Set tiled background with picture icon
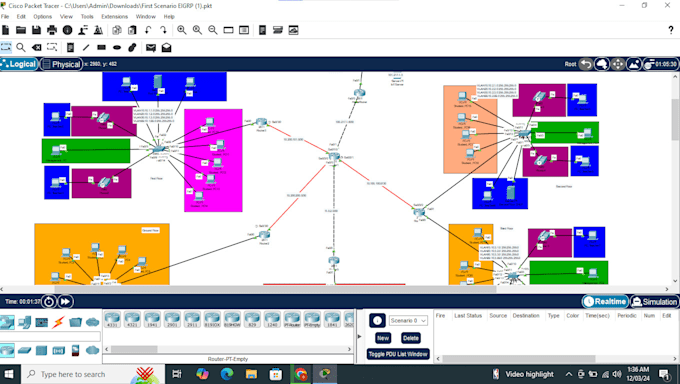 point(634,64)
